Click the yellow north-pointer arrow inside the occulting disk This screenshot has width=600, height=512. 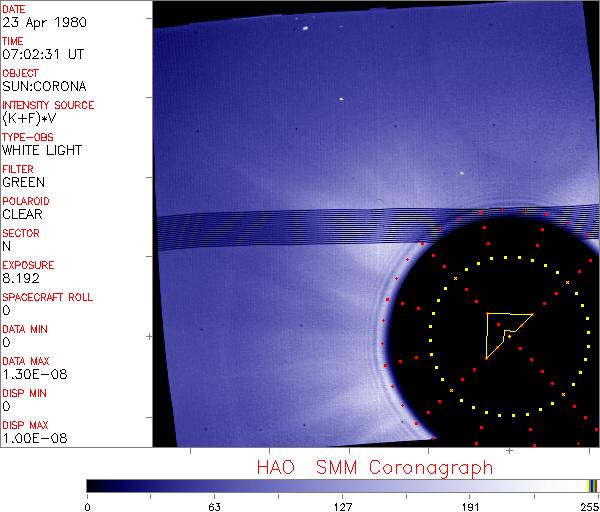click(506, 331)
